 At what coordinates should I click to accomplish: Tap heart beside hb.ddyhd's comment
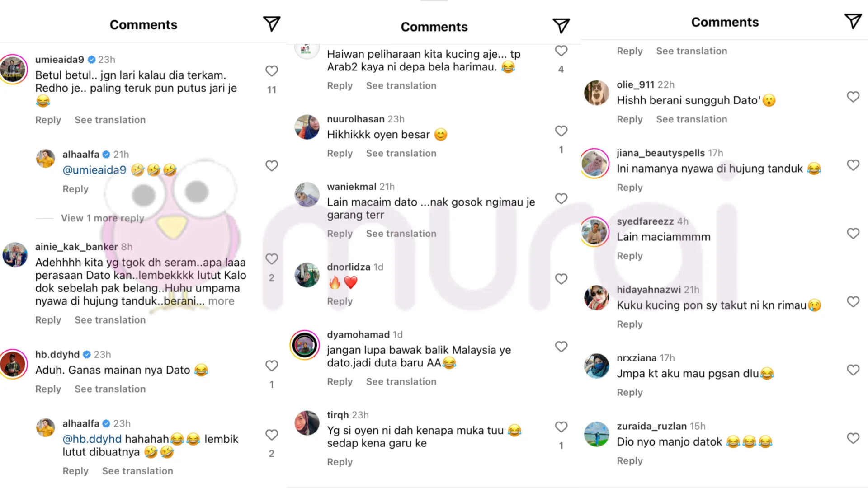point(272,366)
